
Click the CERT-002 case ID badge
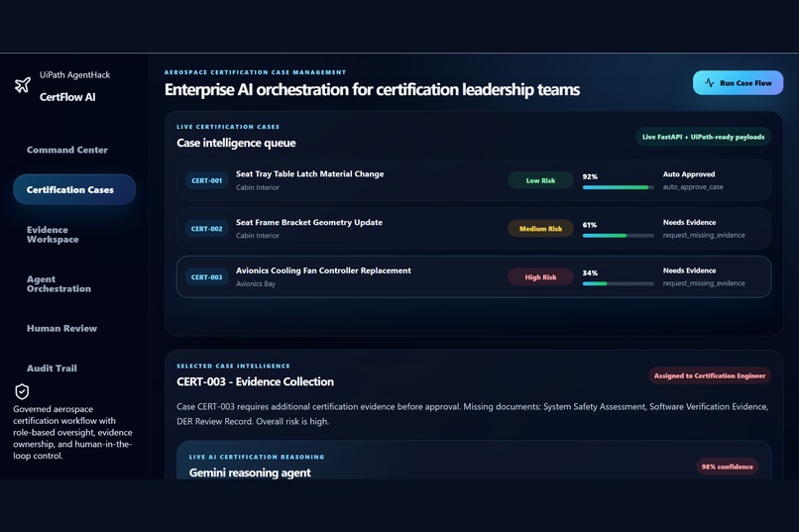[206, 229]
